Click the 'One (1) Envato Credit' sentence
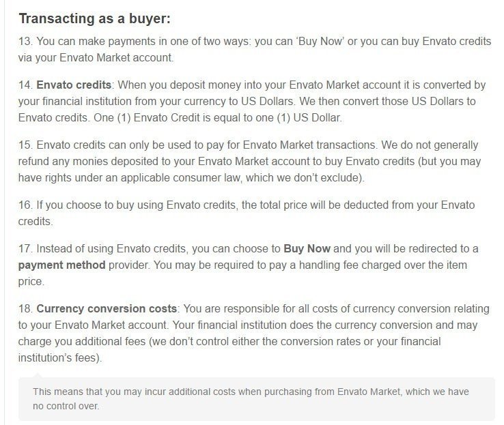 point(218,118)
